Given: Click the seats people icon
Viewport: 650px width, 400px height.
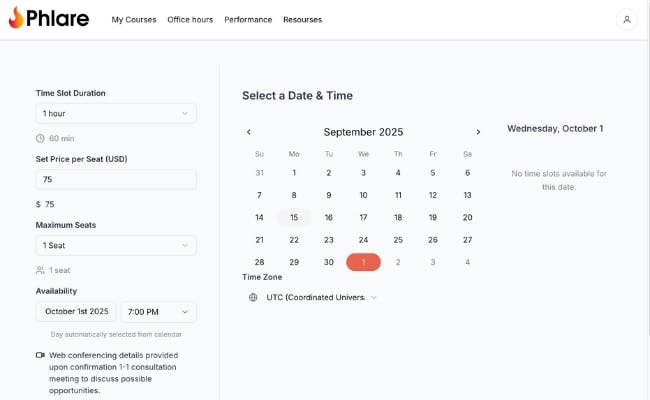Looking at the screenshot, I should click(x=40, y=270).
